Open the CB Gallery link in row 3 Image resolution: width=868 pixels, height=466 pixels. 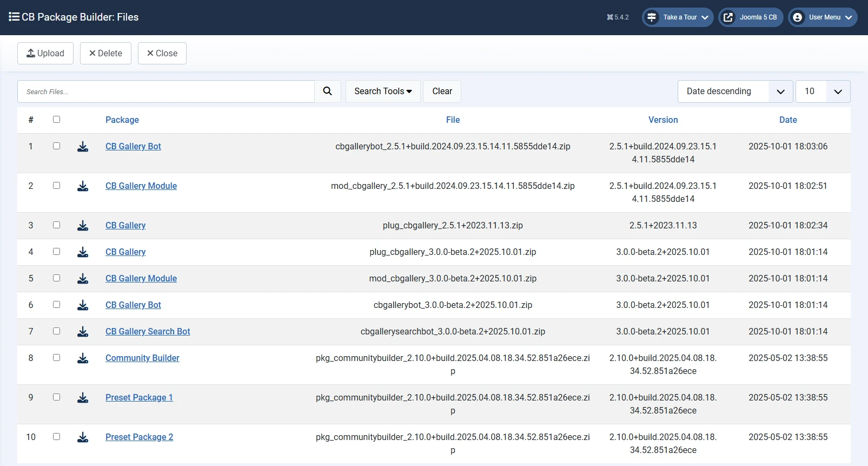(x=125, y=226)
